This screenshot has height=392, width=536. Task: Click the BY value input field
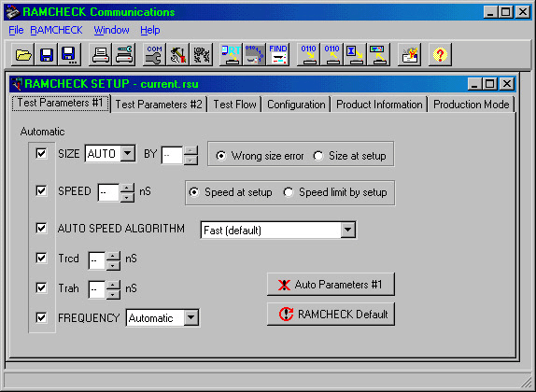point(173,156)
